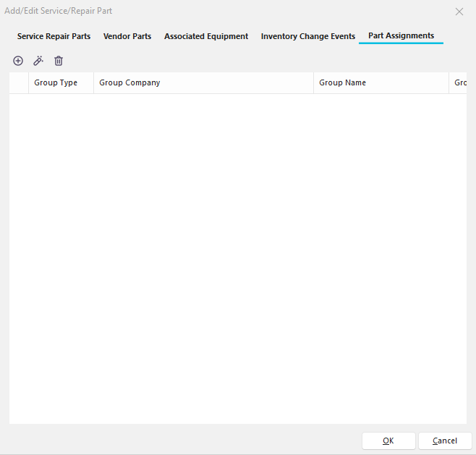View the Inventory Change Events tab
476x455 pixels.
coord(308,36)
